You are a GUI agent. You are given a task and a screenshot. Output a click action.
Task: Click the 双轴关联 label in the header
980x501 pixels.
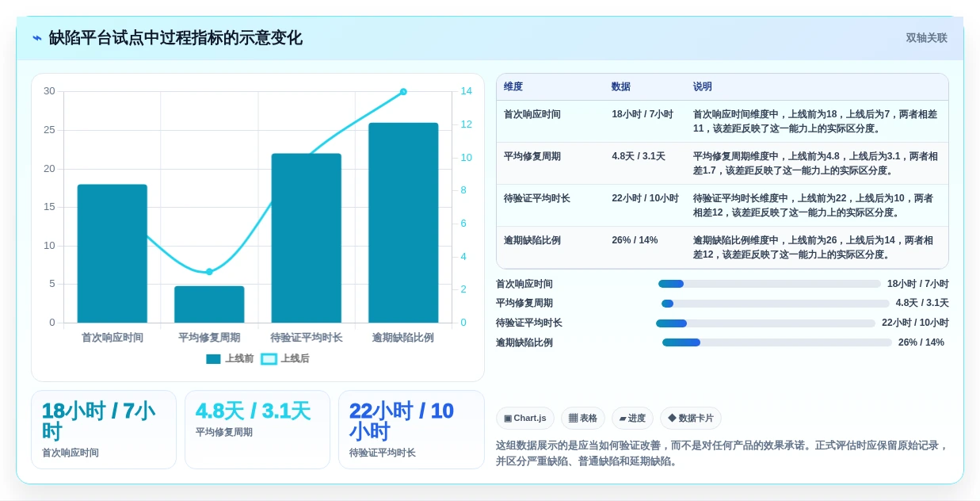click(926, 38)
